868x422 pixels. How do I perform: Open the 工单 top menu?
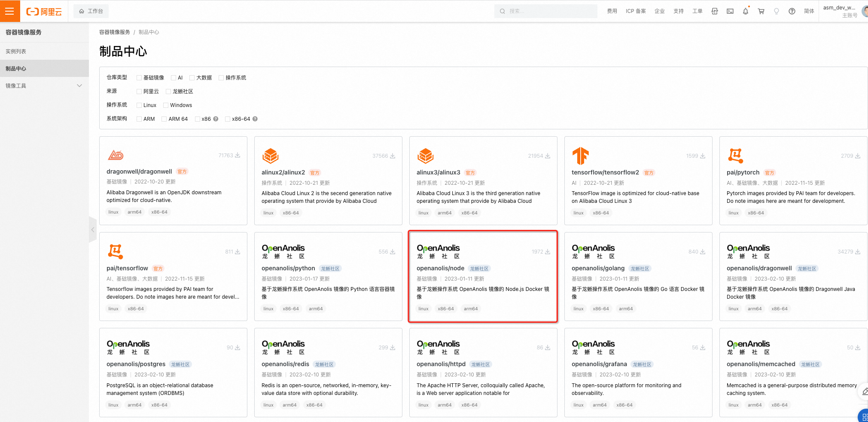pyautogui.click(x=697, y=11)
